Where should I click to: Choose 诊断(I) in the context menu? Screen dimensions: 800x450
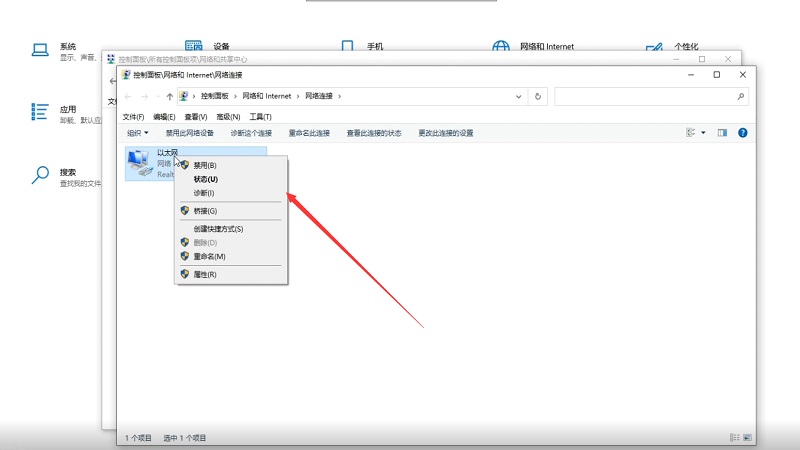coord(204,193)
